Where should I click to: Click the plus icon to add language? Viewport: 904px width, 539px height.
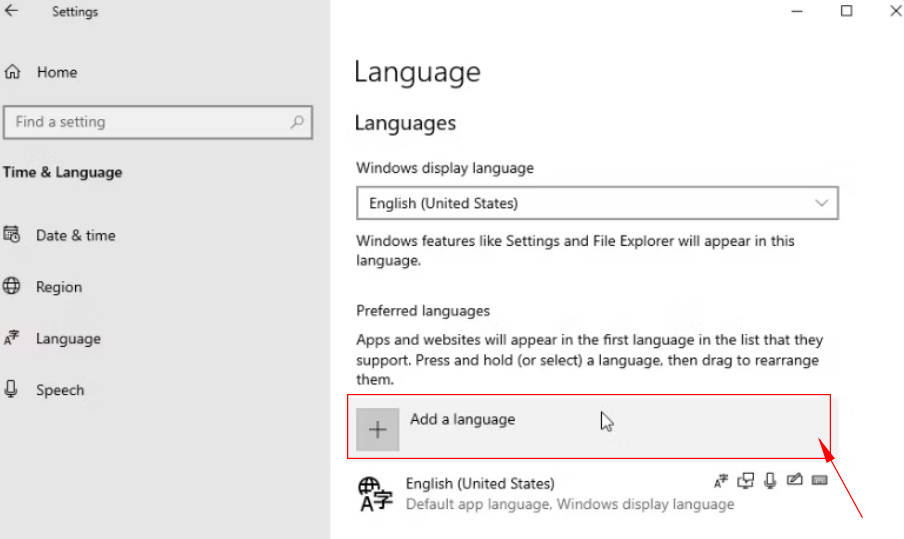377,430
